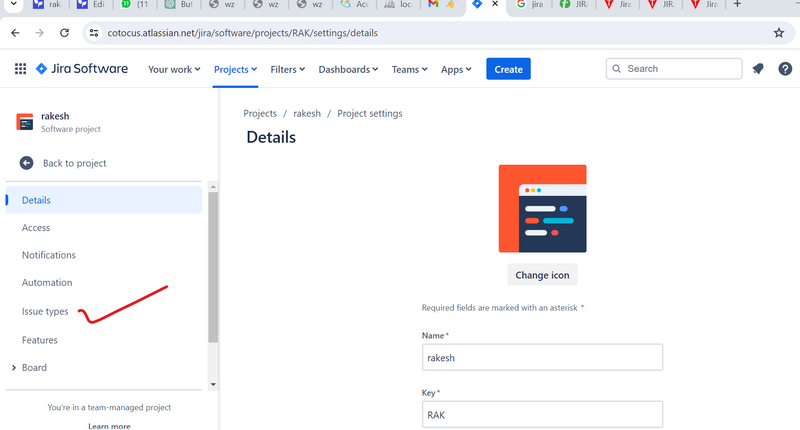Click the Create button
Image resolution: width=800 pixels, height=430 pixels.
pos(508,69)
